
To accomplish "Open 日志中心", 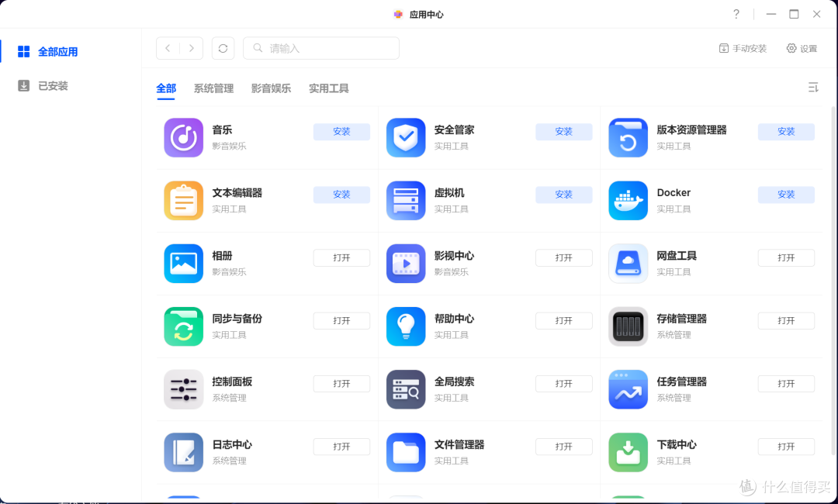I will click(341, 447).
